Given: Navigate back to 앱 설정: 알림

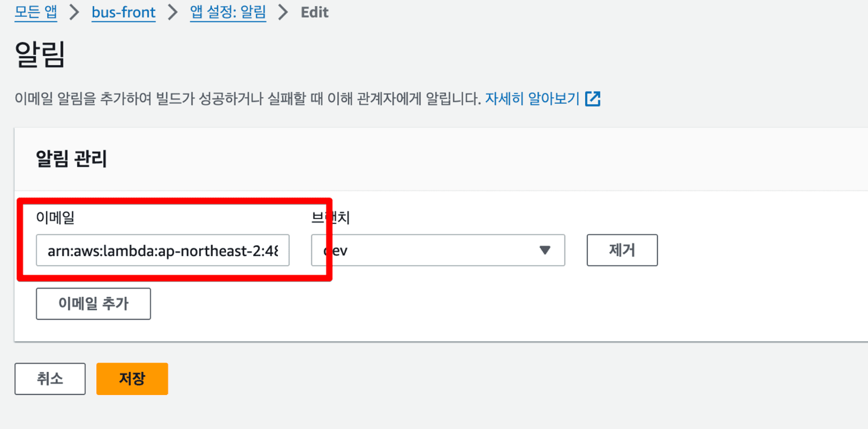Looking at the screenshot, I should tap(228, 12).
